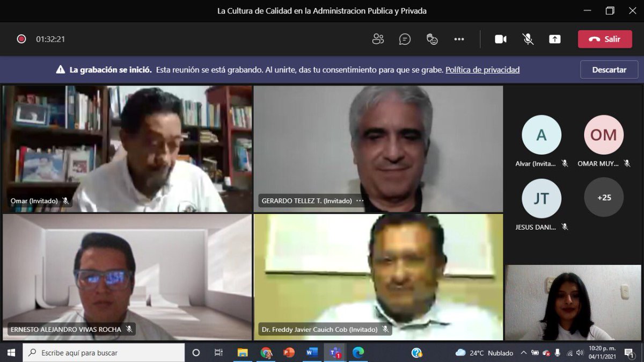Open Cortana circle icon on taskbar
This screenshot has height=362, width=644.
point(196,352)
